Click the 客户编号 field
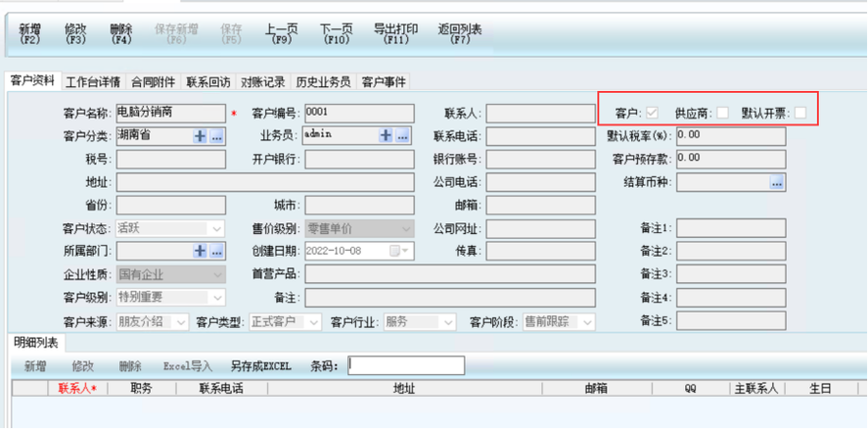Viewport: 868px width, 429px height. click(359, 113)
